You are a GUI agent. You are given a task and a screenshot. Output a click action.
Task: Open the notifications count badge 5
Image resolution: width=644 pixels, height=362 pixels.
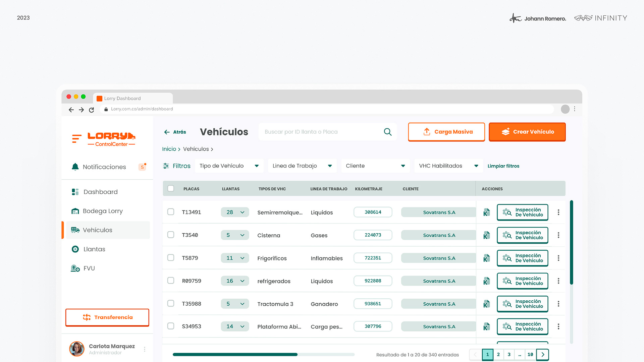coord(143,167)
